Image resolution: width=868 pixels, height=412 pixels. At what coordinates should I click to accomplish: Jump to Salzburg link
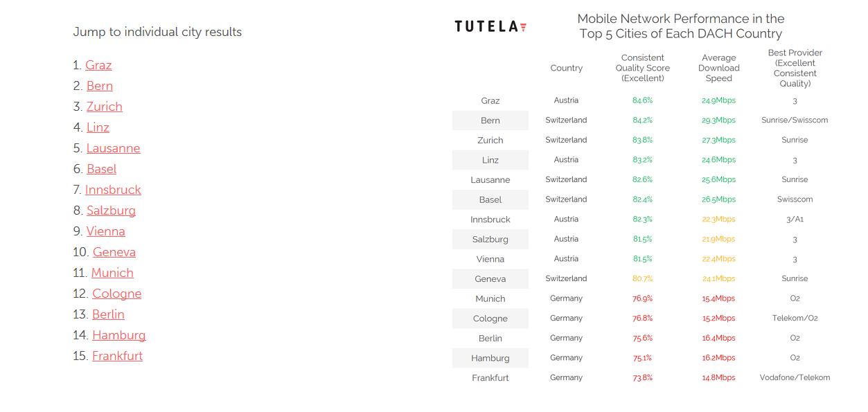coord(111,211)
